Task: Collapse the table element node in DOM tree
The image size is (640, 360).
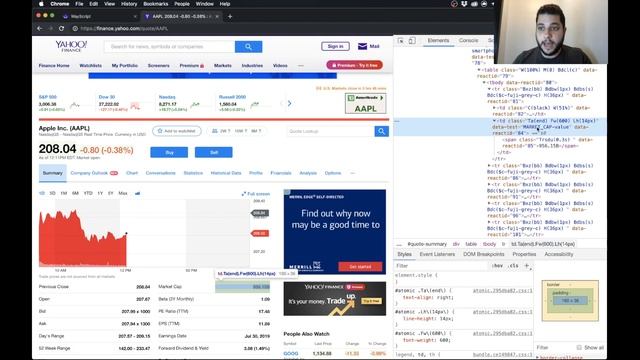Action: point(479,70)
